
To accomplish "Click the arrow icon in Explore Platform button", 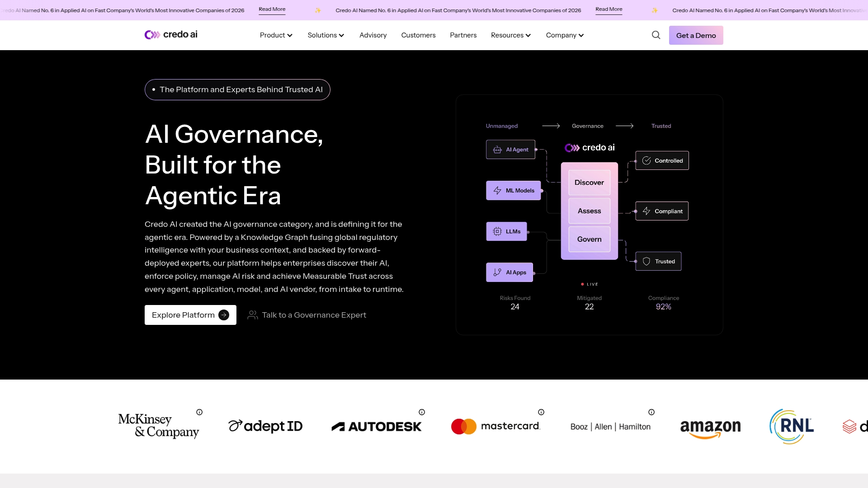I will [224, 315].
